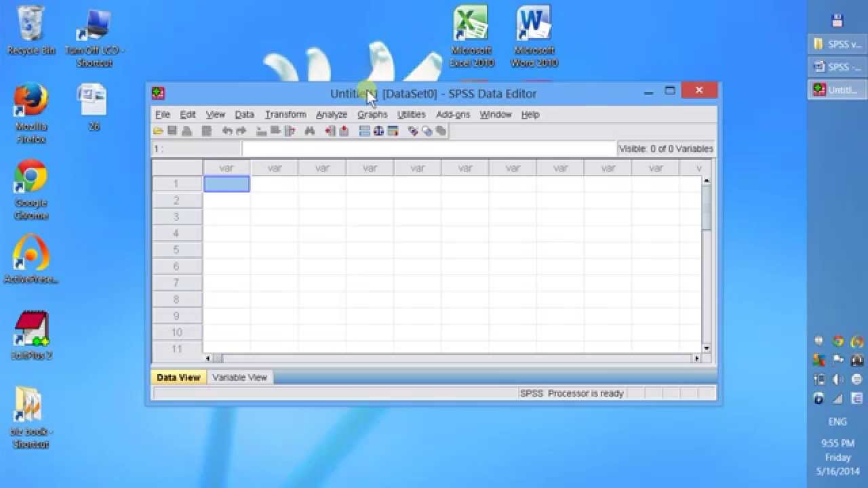Click the Go to Case toolbar icon
868x488 pixels.
[262, 131]
